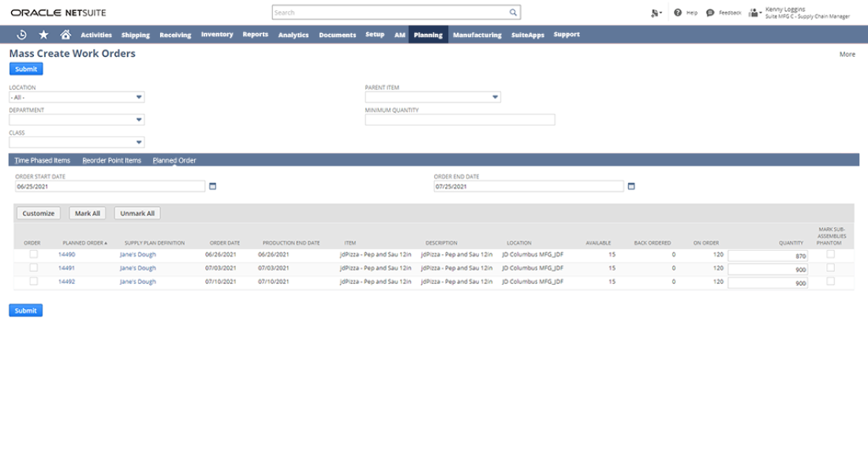Open the Order Start Date calendar picker
868x456 pixels.
(211, 187)
